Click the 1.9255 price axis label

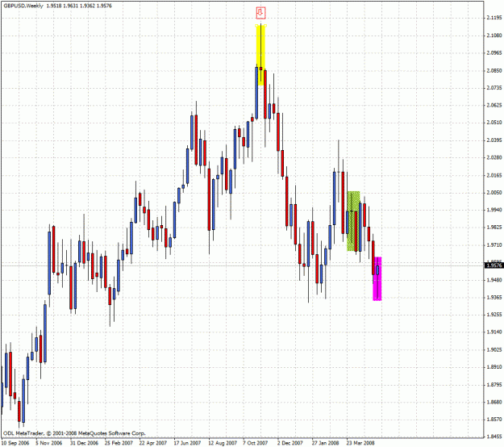click(494, 315)
